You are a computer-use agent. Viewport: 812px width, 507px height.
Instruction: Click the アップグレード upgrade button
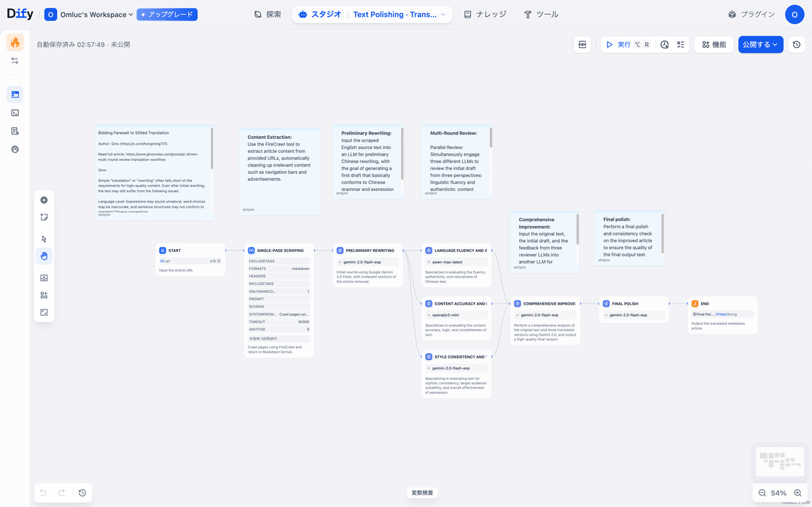click(166, 13)
